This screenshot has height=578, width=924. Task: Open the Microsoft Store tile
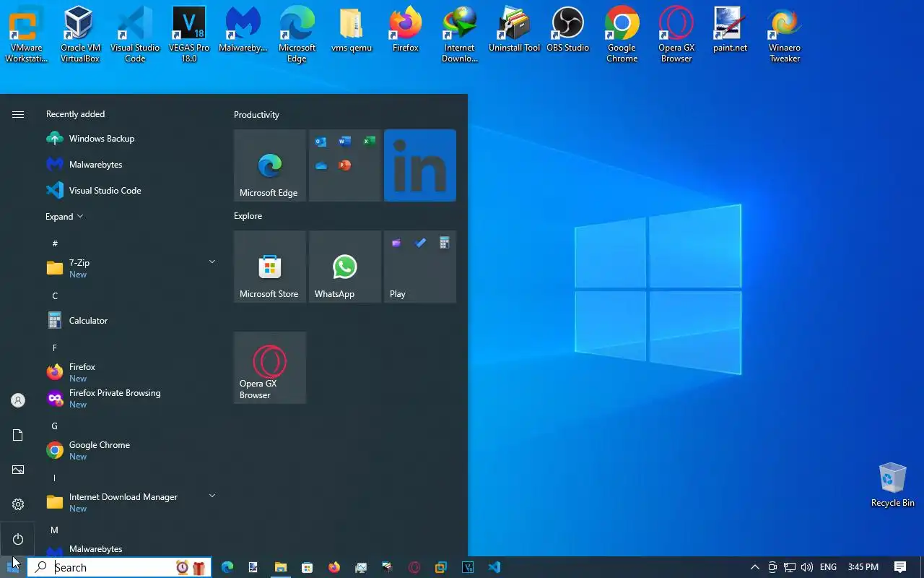click(270, 267)
